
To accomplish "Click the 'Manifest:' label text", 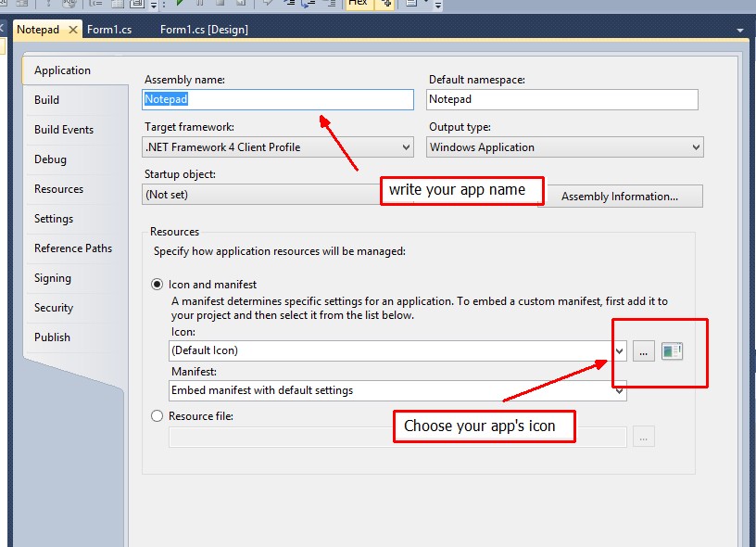I will [x=194, y=372].
